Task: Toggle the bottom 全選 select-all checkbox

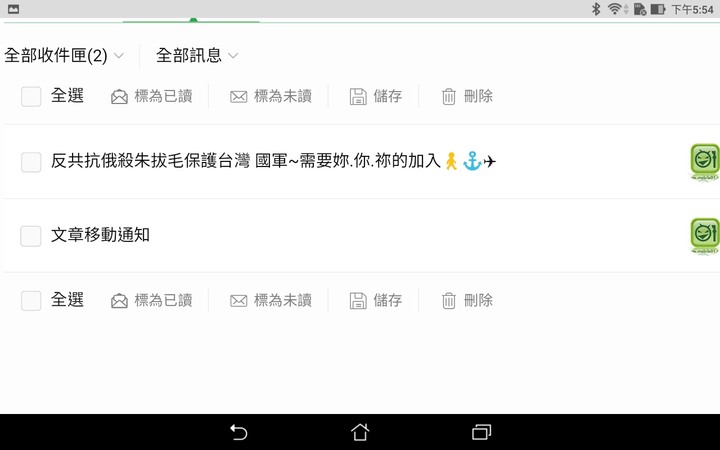Action: tap(31, 301)
